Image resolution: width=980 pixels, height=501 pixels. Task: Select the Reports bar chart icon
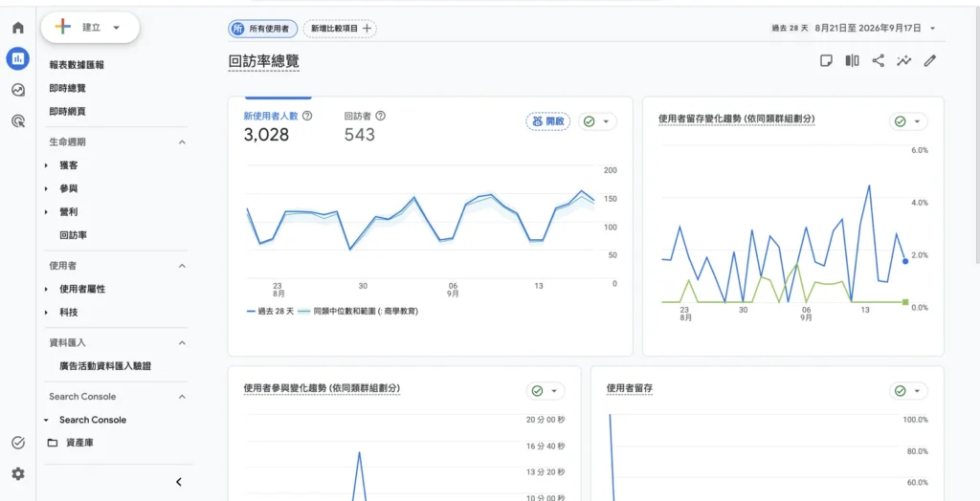18,58
